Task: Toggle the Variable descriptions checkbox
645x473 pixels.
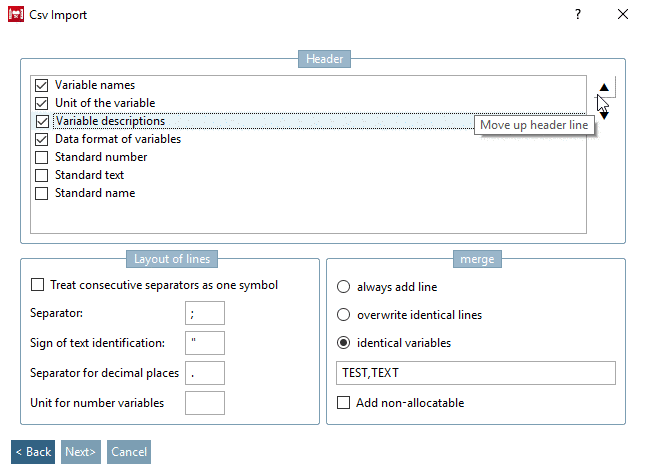Action: pyautogui.click(x=42, y=121)
